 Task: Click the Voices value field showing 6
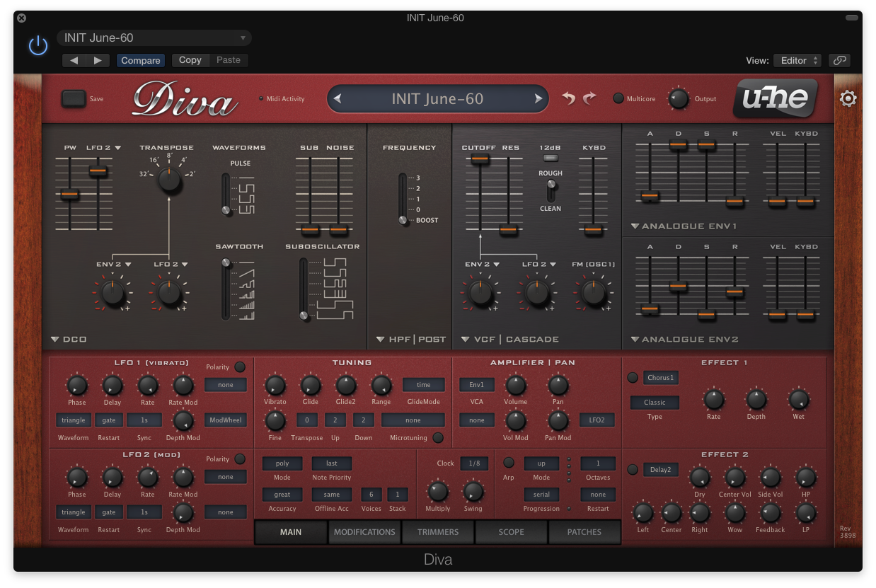pos(371,495)
